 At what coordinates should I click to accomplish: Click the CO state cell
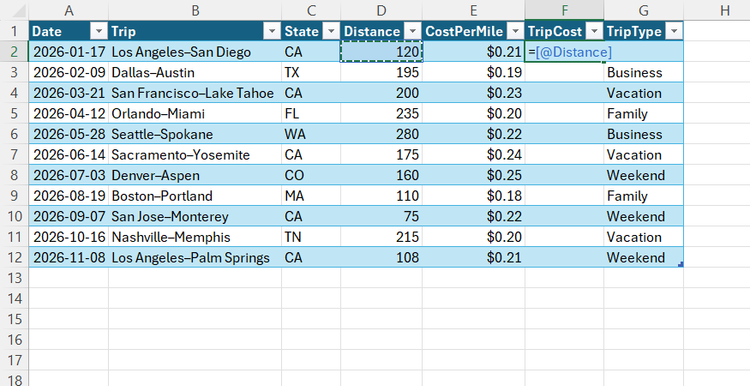tap(311, 175)
